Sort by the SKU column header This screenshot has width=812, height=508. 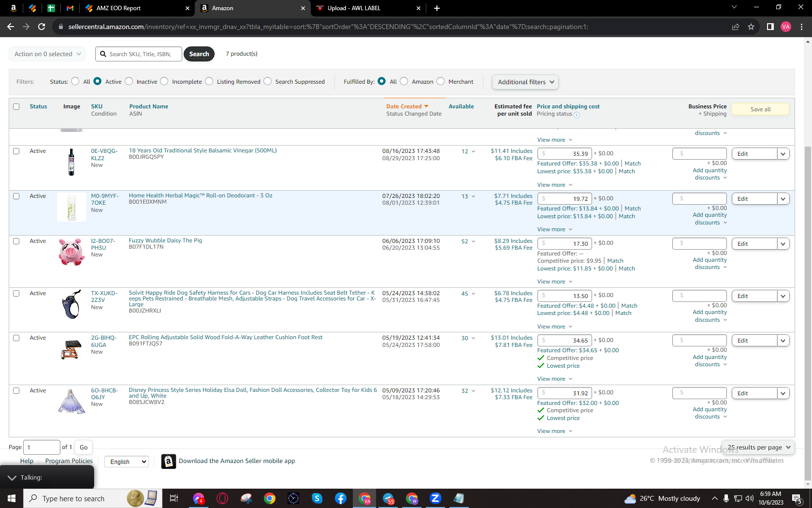point(97,106)
